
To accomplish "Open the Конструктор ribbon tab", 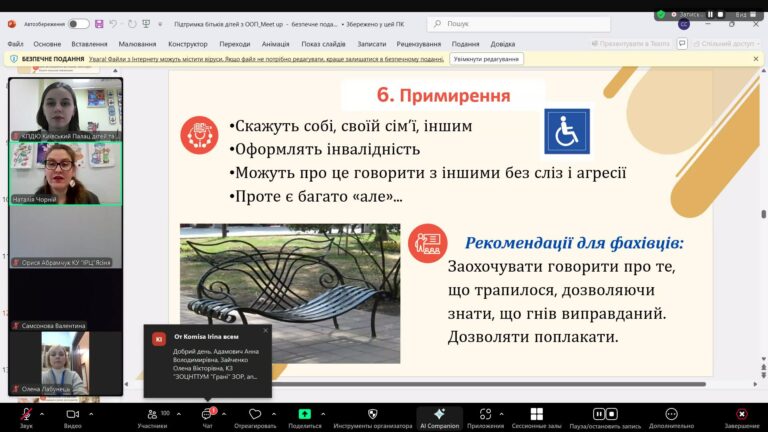I will pos(188,44).
